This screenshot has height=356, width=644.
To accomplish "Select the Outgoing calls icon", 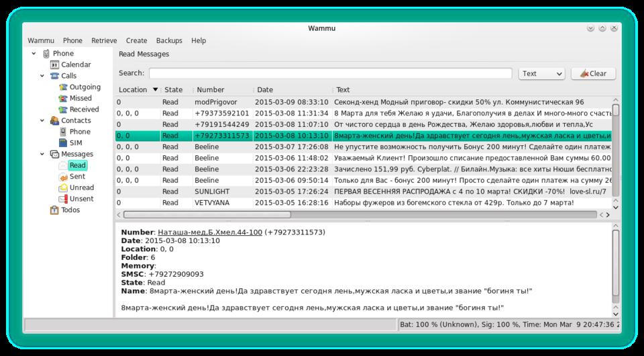I will [x=63, y=87].
